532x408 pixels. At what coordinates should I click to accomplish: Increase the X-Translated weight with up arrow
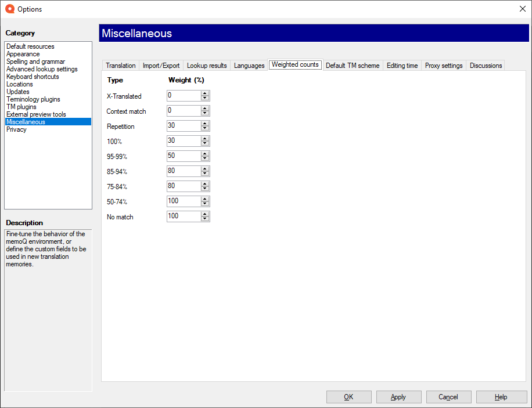[x=204, y=93]
